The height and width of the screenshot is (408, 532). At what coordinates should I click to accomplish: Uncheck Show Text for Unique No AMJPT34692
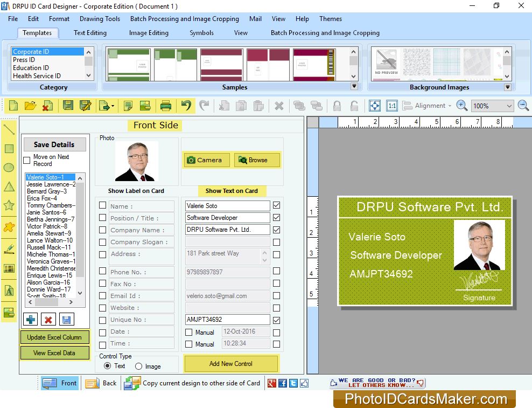(277, 320)
